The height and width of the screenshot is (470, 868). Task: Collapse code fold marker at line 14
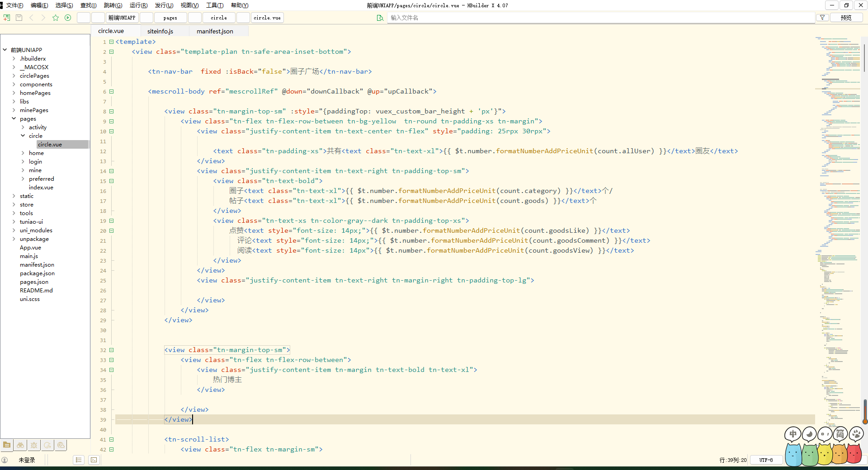point(111,171)
